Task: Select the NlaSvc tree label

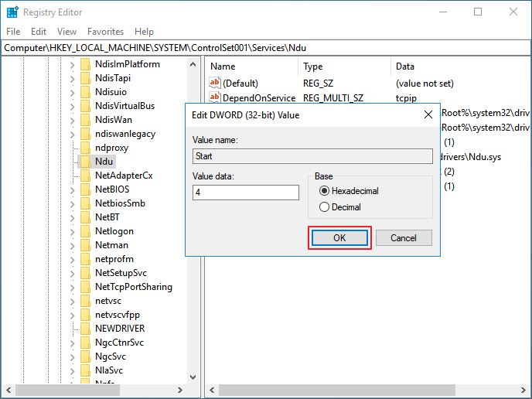Action: [x=109, y=370]
